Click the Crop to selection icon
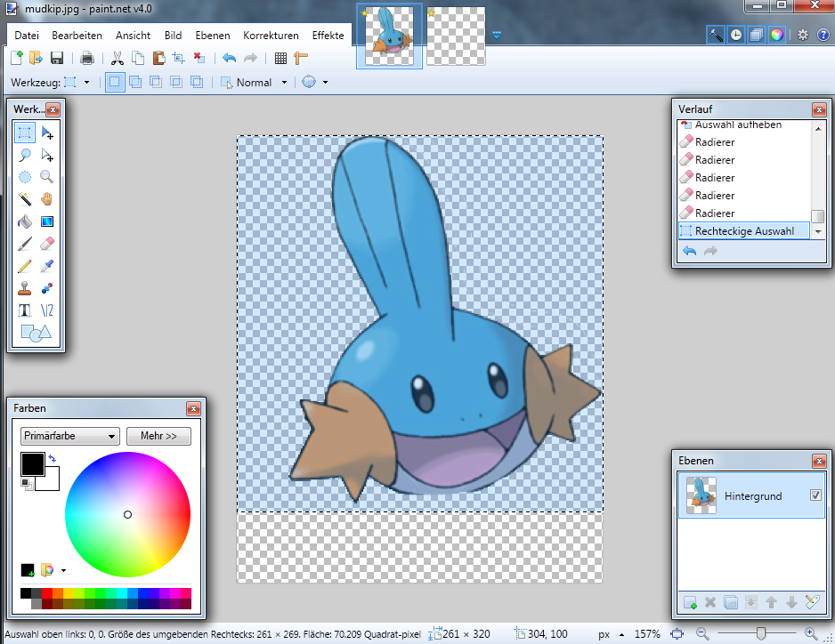This screenshot has height=644, width=835. click(178, 58)
